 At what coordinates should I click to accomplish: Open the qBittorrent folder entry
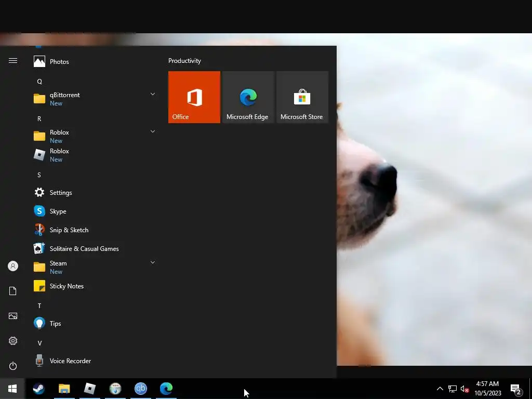95,99
